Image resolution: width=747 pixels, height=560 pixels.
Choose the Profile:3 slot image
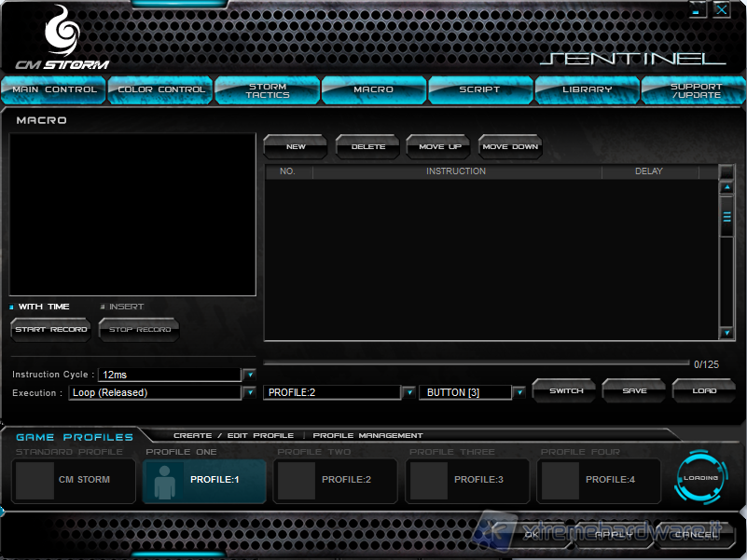click(x=429, y=480)
